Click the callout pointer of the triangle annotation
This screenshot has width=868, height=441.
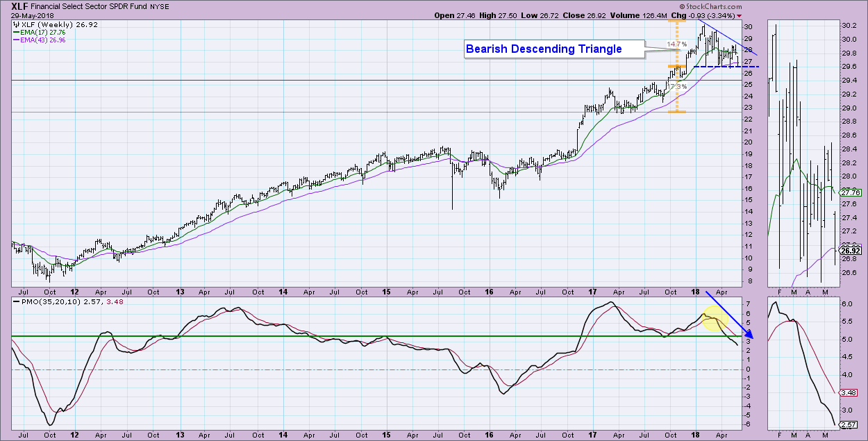pos(649,49)
